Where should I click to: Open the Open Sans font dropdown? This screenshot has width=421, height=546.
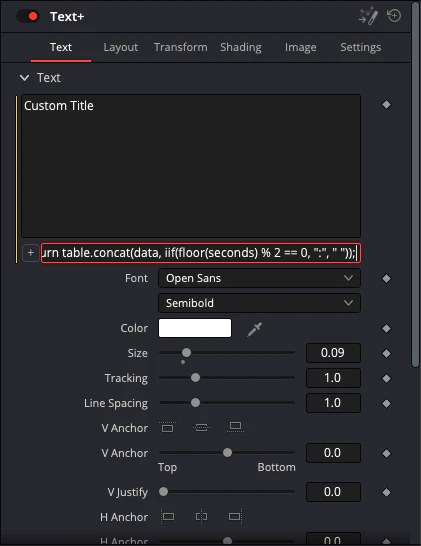point(259,278)
